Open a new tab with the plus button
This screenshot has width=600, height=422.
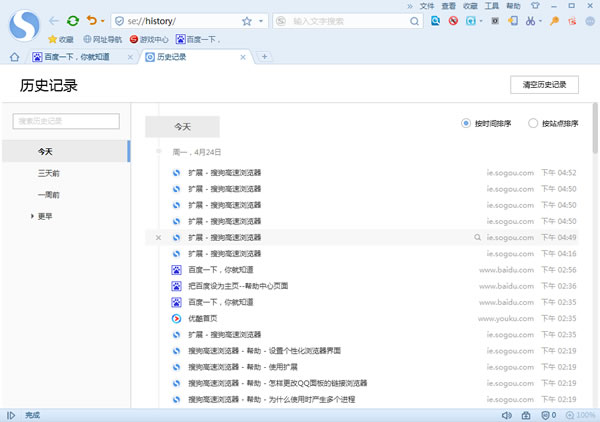(264, 57)
